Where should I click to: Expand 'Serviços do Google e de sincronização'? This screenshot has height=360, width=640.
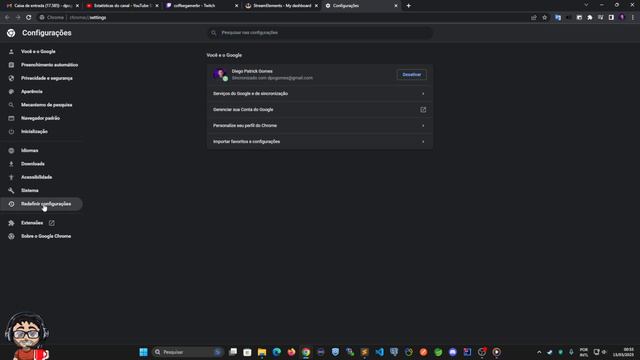coord(320,93)
